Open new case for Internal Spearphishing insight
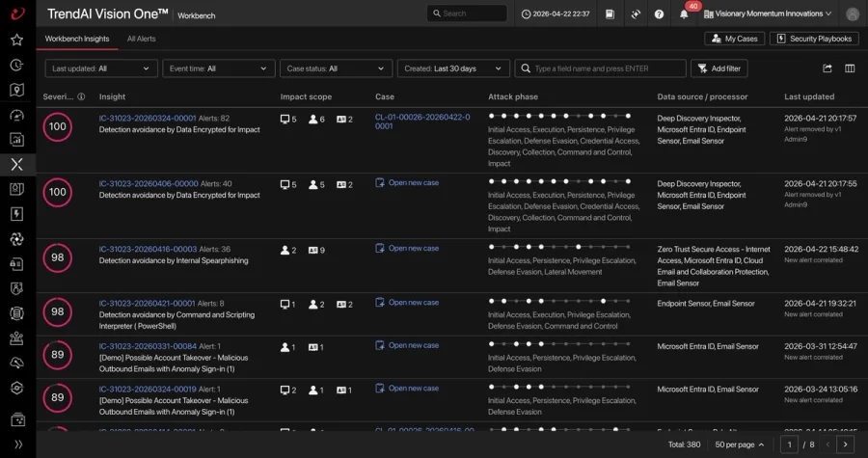Image resolution: width=868 pixels, height=458 pixels. 407,249
